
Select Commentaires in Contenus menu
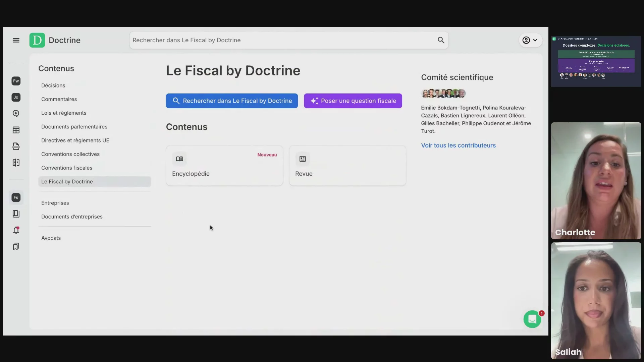(59, 99)
